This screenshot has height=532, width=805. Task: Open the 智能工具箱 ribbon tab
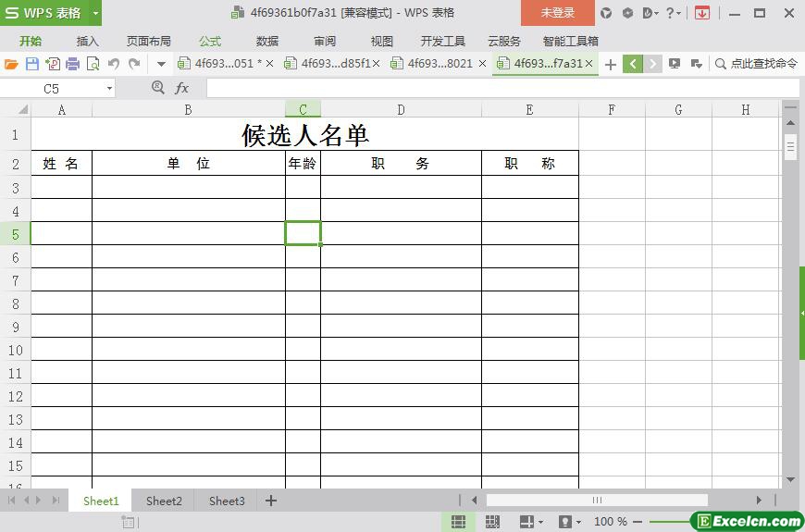click(570, 41)
